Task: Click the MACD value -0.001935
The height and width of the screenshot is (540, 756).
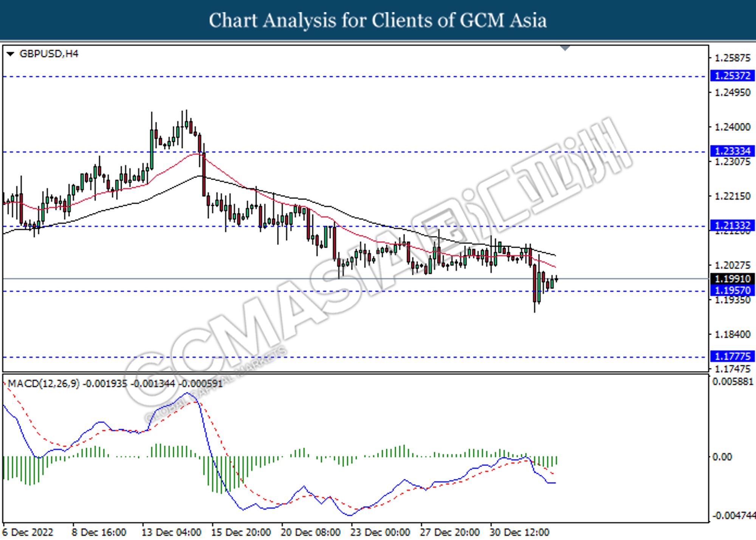Action: pyautogui.click(x=105, y=383)
